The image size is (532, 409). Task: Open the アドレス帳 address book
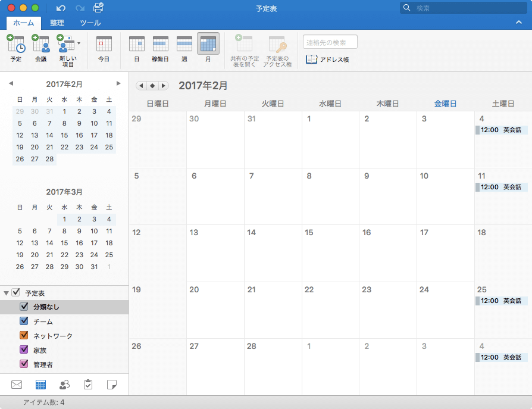pos(327,60)
